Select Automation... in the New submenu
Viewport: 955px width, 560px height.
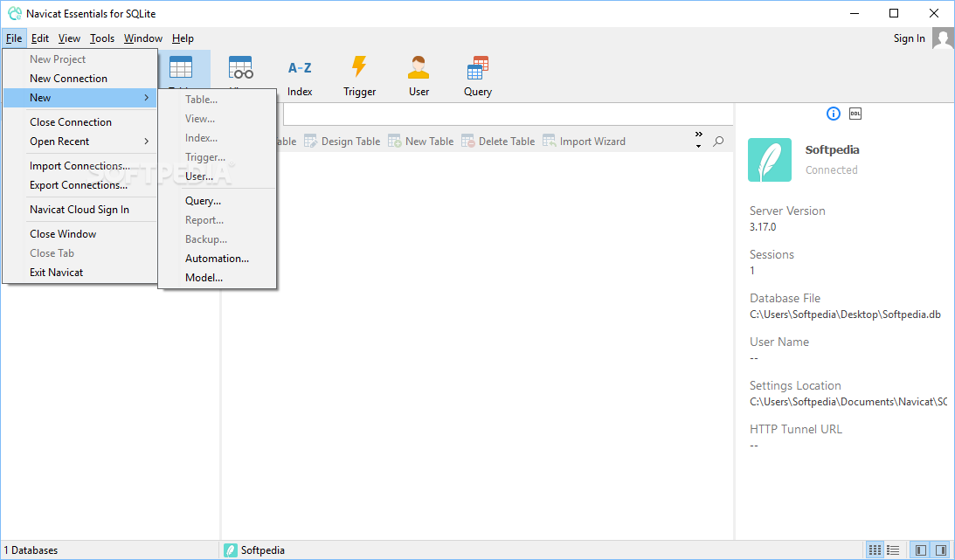pos(218,258)
